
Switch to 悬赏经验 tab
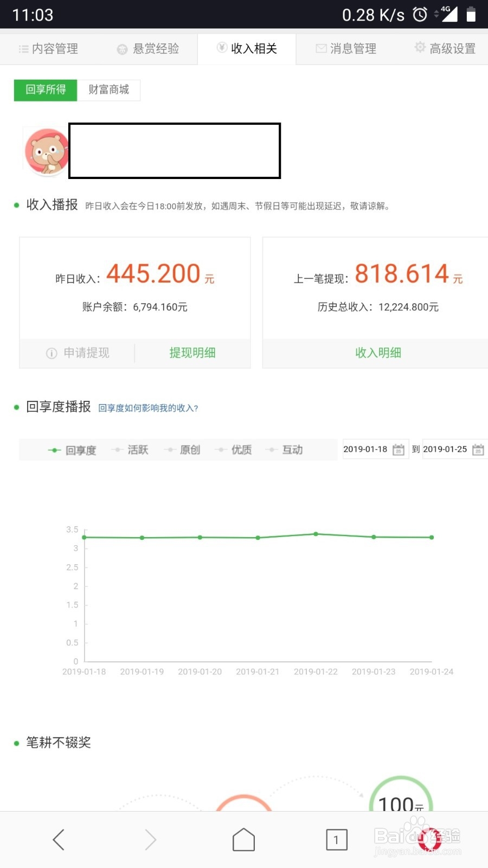coord(148,49)
